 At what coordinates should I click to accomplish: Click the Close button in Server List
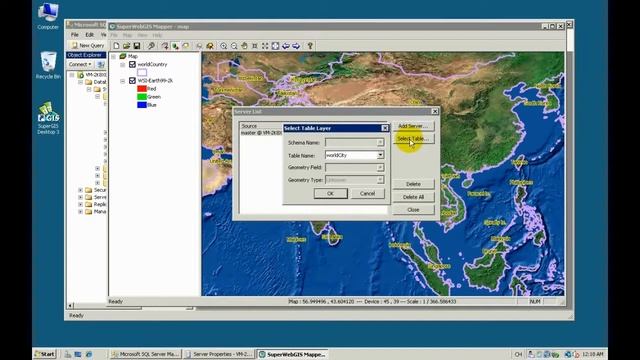coord(413,209)
